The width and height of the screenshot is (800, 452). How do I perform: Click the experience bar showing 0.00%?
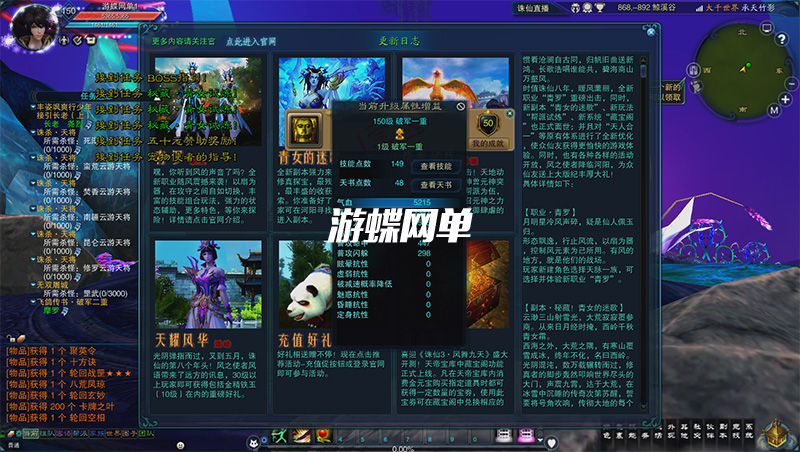403,449
